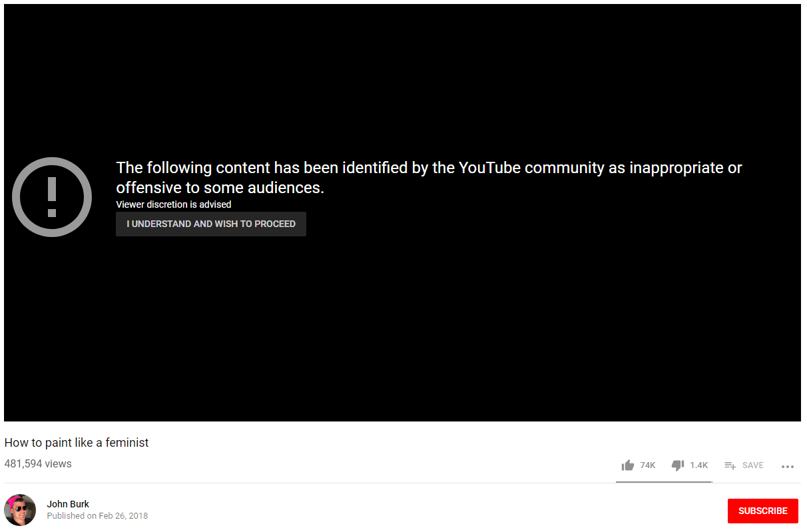
Task: Click the circled exclamation warning icon
Action: 52,197
